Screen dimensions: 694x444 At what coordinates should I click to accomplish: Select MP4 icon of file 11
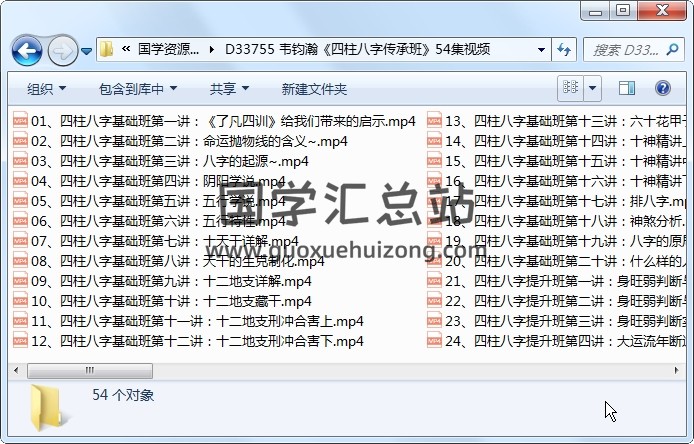click(x=20, y=321)
